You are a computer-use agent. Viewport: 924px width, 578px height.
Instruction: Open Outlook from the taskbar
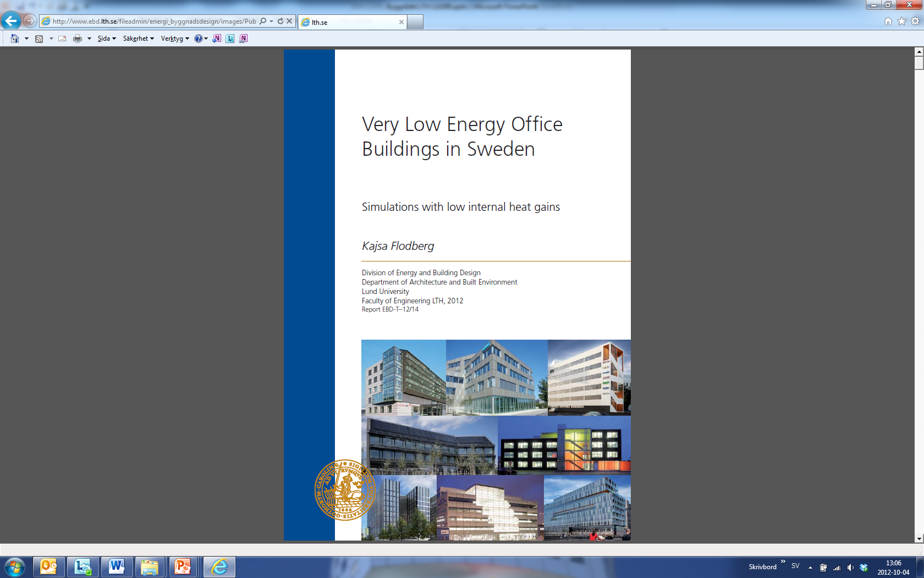tap(49, 567)
